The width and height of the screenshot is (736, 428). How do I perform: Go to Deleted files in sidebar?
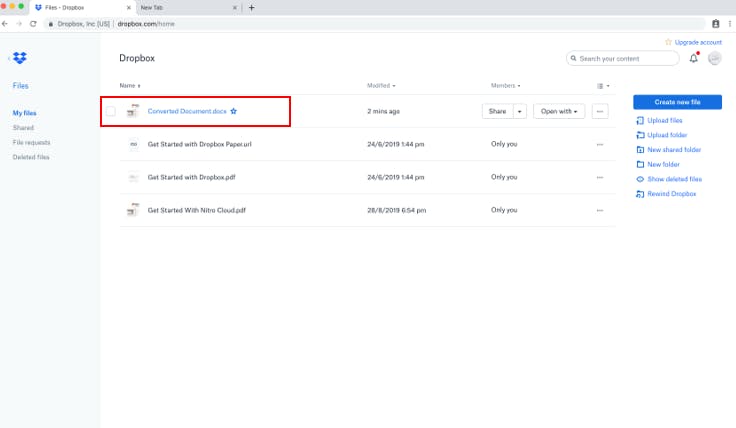tap(31, 157)
